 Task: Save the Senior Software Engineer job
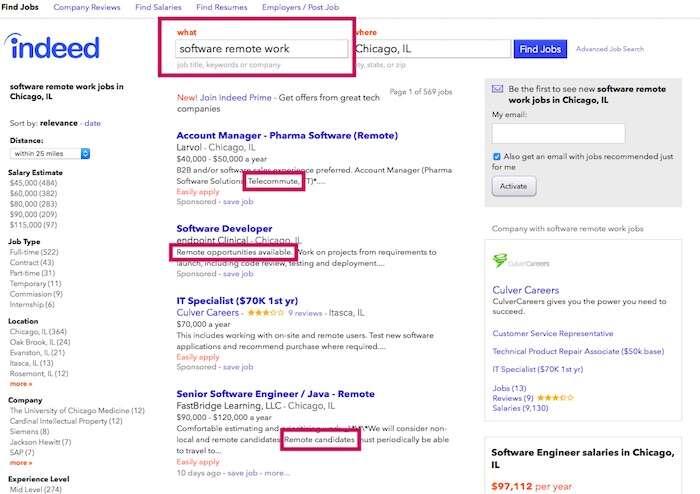pyautogui.click(x=242, y=473)
